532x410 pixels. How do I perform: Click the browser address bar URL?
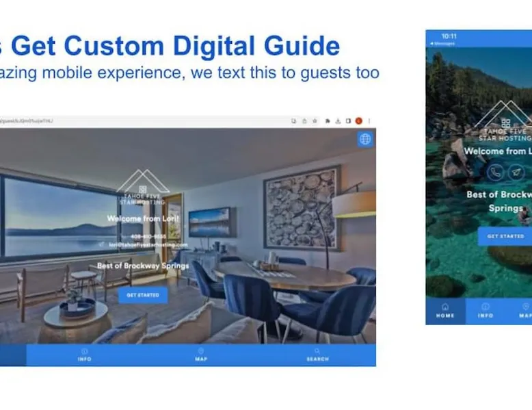pyautogui.click(x=27, y=121)
